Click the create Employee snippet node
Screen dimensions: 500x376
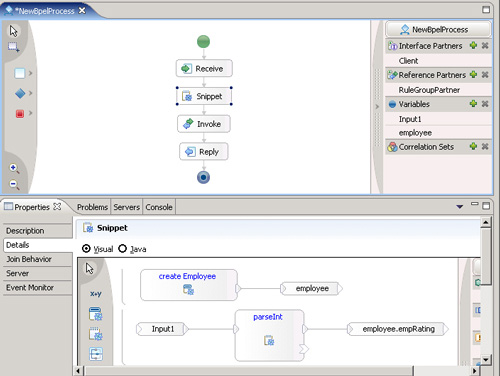189,285
